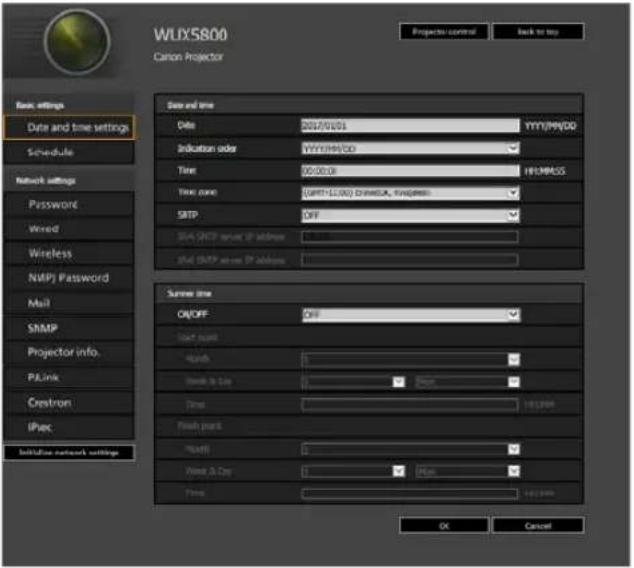634x568 pixels.
Task: Click the Date input field
Action: [x=410, y=126]
